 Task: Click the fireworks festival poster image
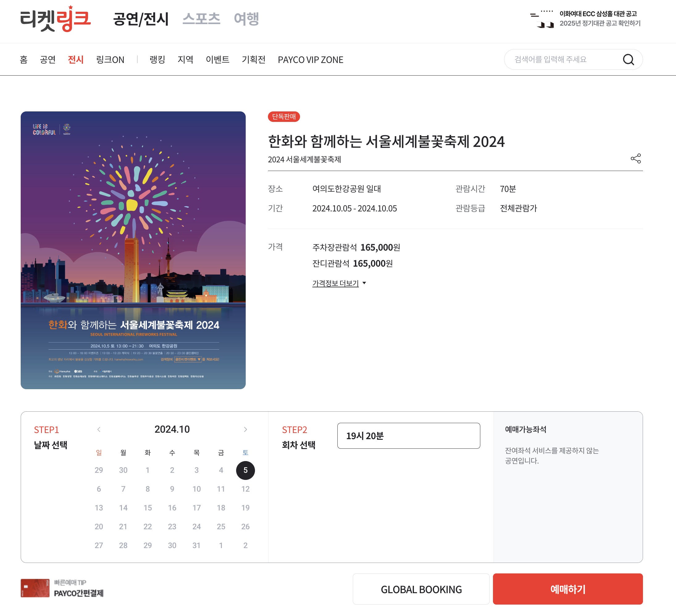133,250
